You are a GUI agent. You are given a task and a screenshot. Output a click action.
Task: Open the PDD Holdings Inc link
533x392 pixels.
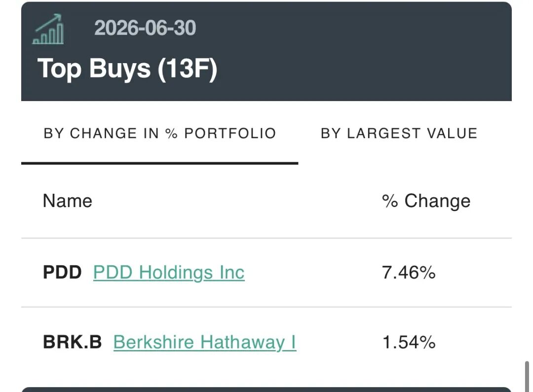click(169, 273)
